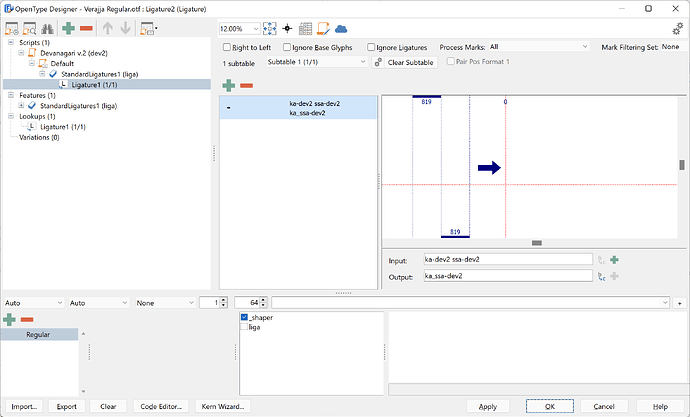Click green plus next to the Input field
The width and height of the screenshot is (690, 417).
pyautogui.click(x=615, y=260)
